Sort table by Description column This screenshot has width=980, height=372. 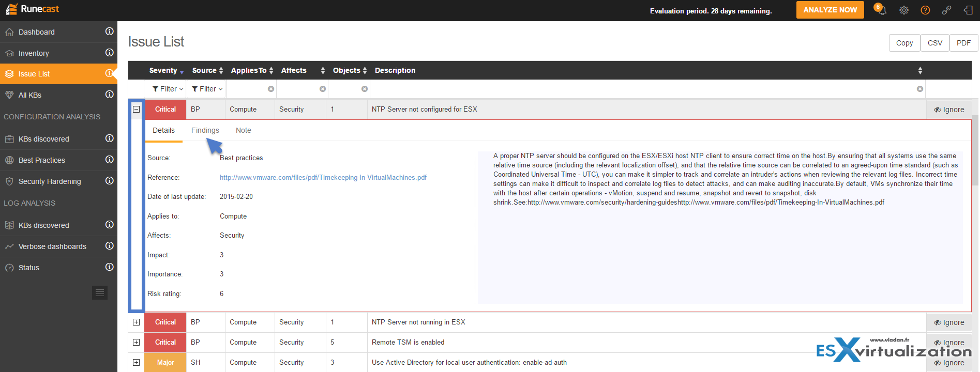pos(649,70)
